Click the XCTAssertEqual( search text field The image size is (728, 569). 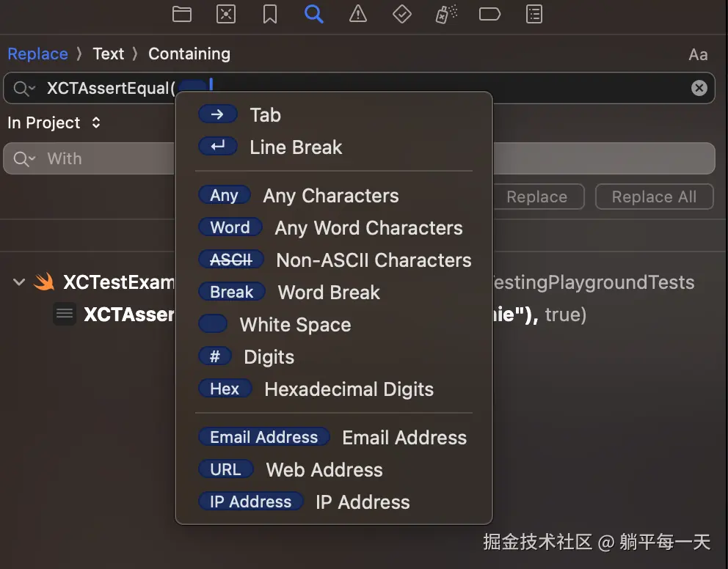point(359,88)
